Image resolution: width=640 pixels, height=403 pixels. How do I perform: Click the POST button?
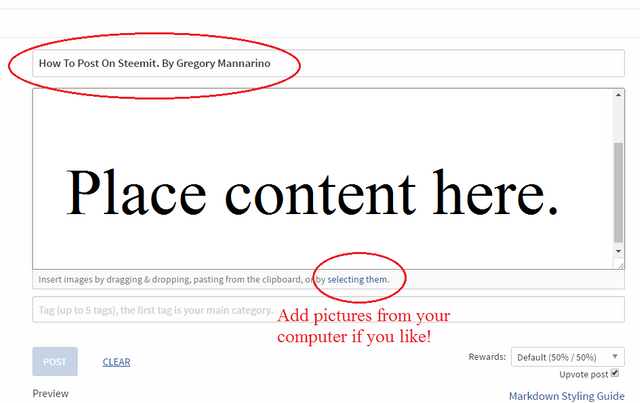[55, 361]
